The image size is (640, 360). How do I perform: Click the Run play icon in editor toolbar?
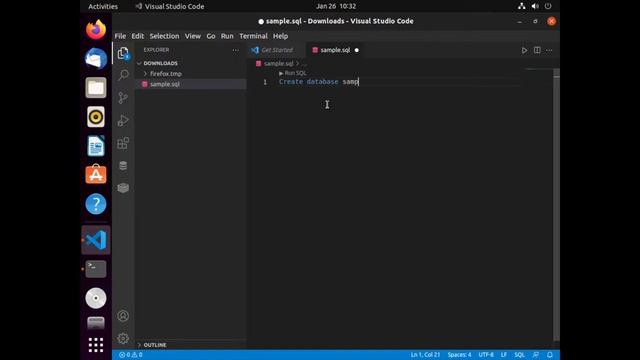524,50
